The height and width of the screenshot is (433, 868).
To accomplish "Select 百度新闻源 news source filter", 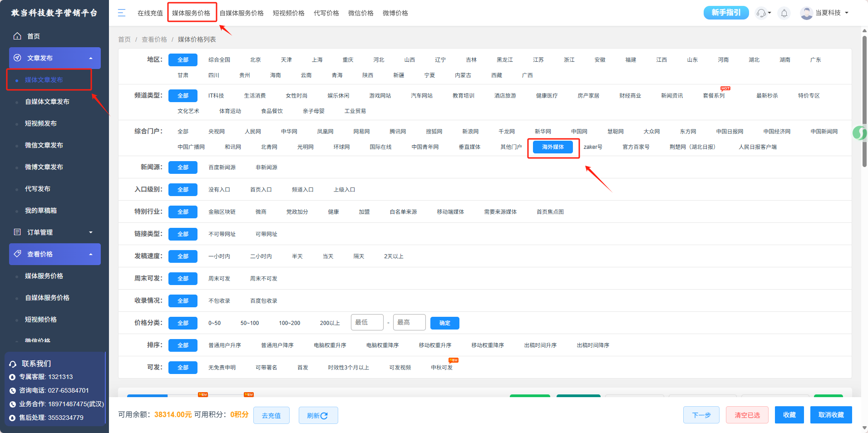I will coord(222,167).
